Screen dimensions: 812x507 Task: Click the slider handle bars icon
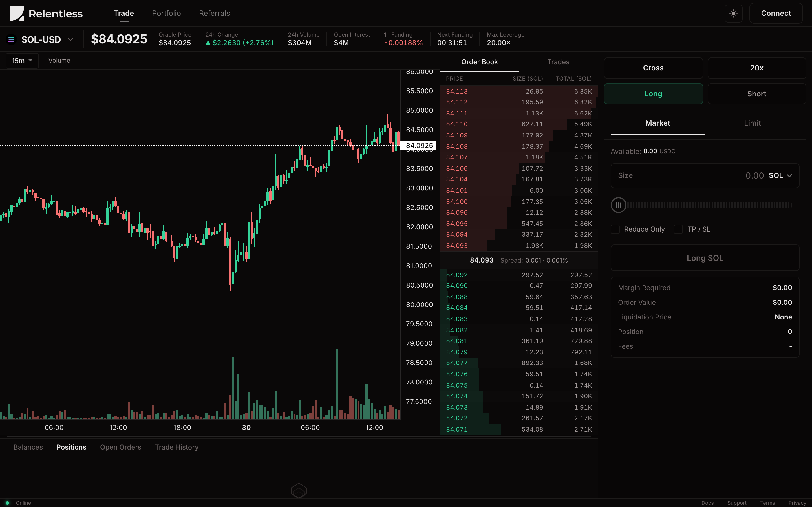pyautogui.click(x=618, y=205)
